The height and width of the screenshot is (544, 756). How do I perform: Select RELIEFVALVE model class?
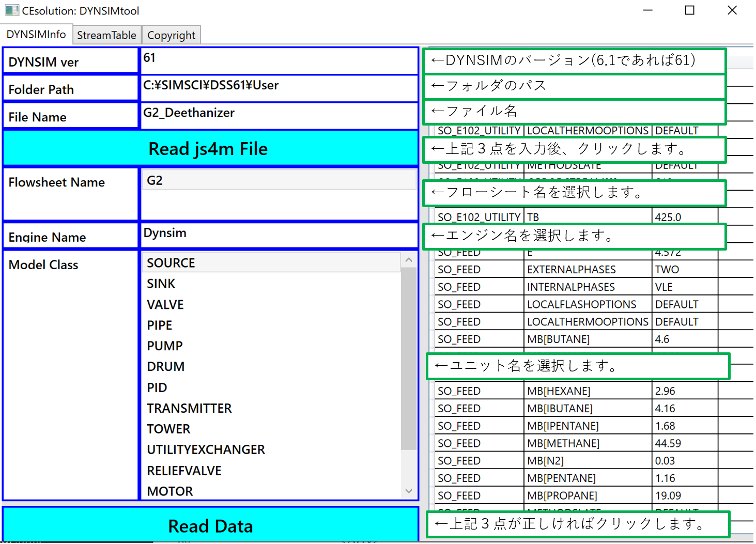(x=272, y=471)
